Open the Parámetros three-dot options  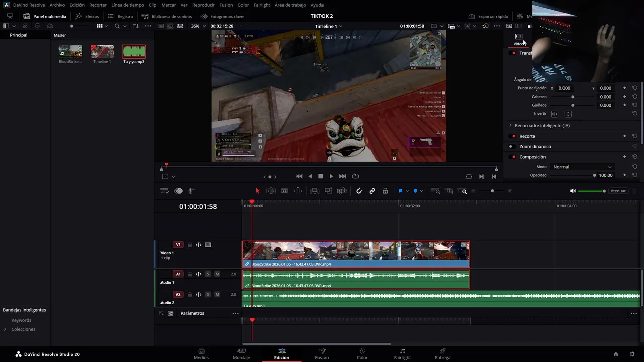[235, 313]
